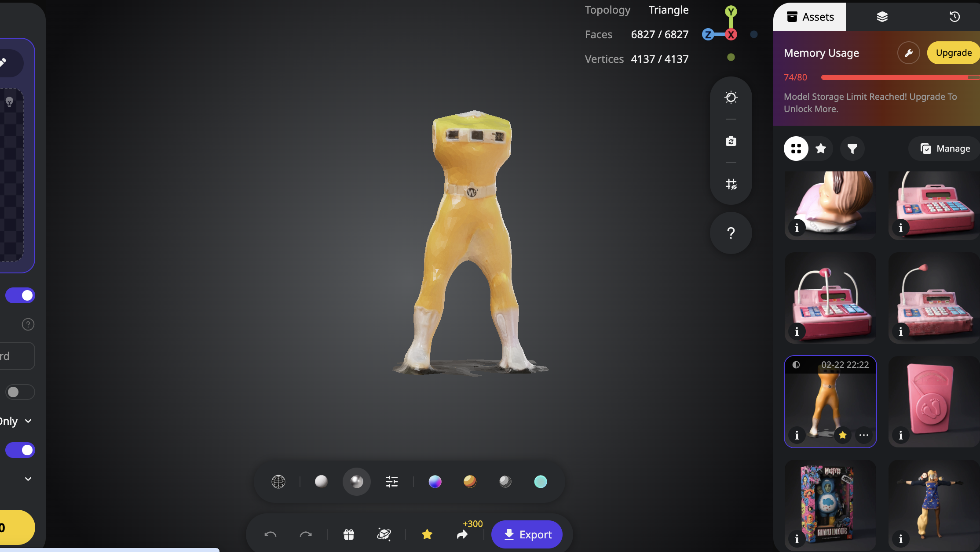Enable the gray disabled toggle switch

(20, 392)
